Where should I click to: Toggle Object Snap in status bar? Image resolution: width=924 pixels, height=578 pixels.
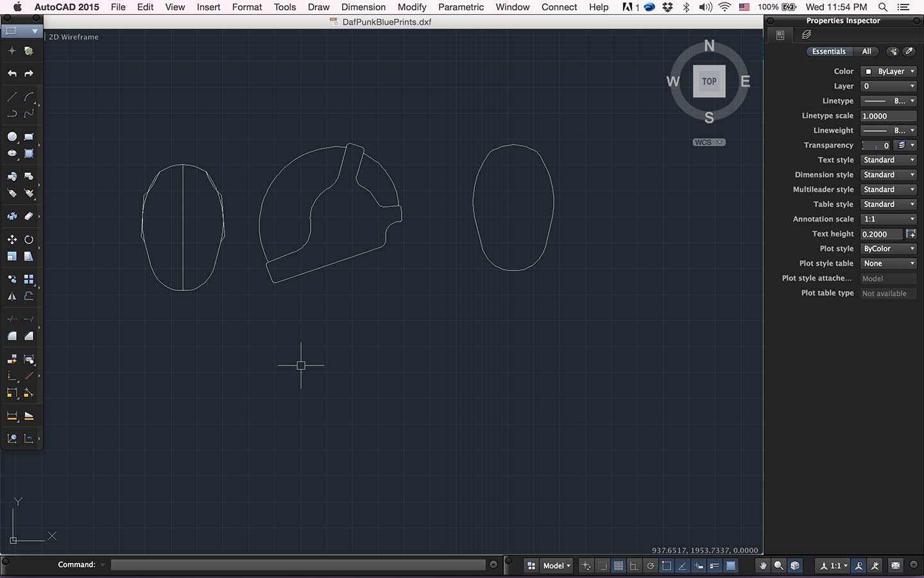[x=667, y=566]
